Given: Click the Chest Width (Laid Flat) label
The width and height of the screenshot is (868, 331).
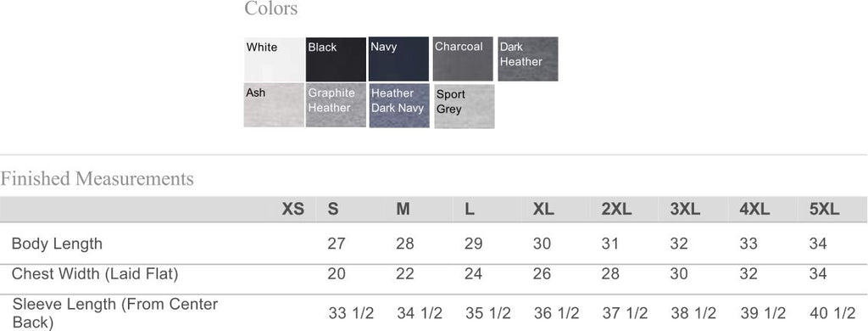Looking at the screenshot, I should (x=95, y=274).
